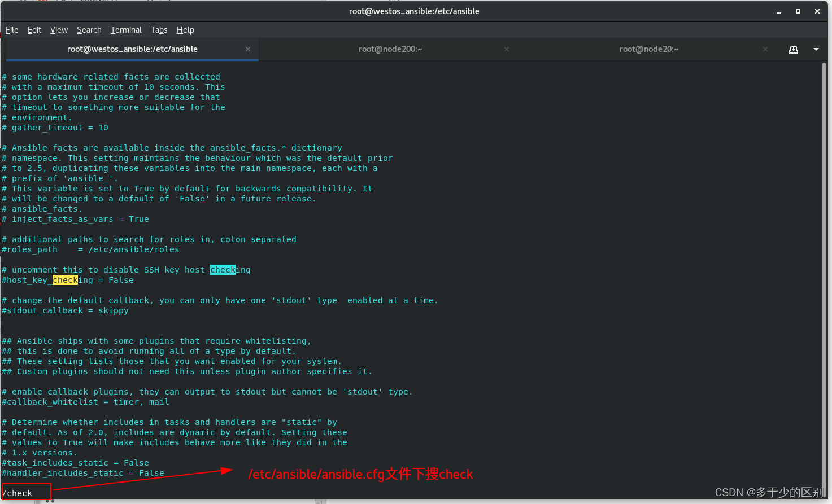
Task: Open the Edit menu
Action: (x=34, y=30)
